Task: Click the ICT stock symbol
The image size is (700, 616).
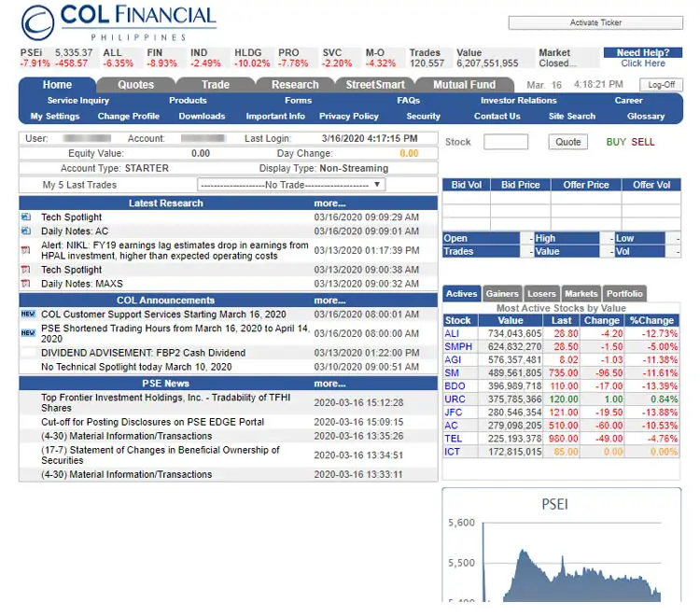Action: click(452, 452)
